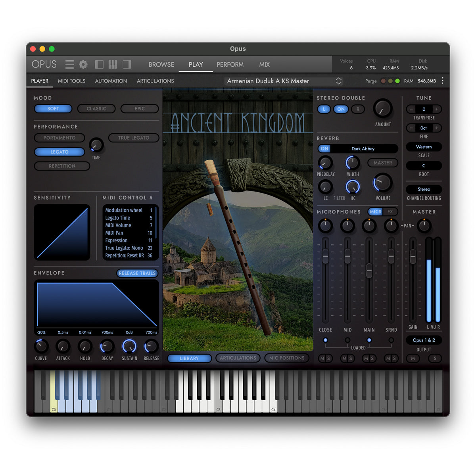The image size is (476, 476).
Task: Increase Transpose with the plus button
Action: pos(437,109)
